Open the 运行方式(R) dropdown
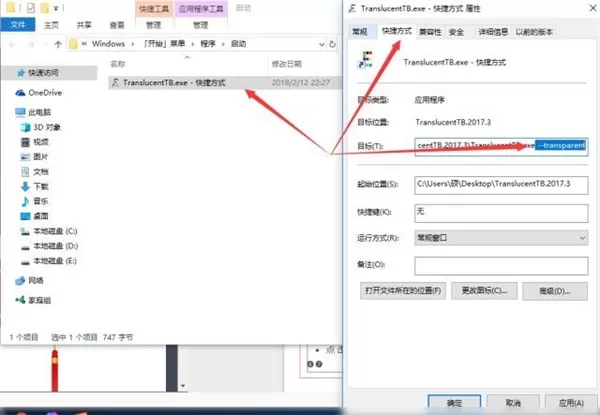Viewport: 600px width, 415px height. click(x=501, y=238)
